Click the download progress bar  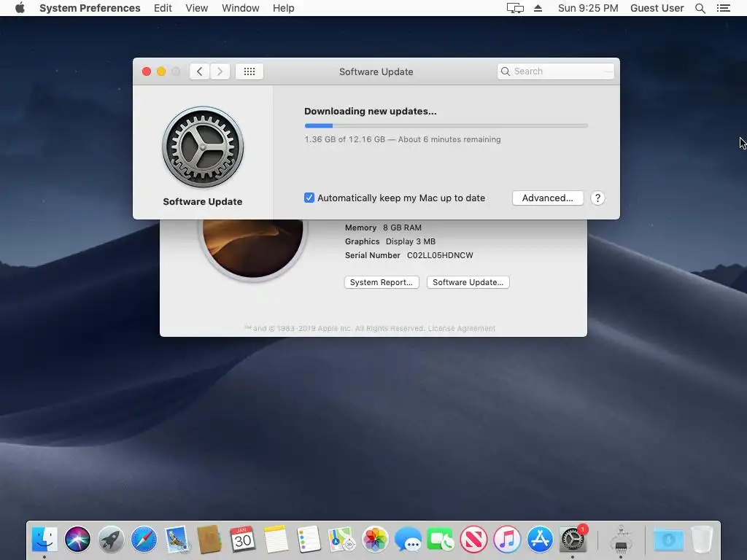pos(446,125)
